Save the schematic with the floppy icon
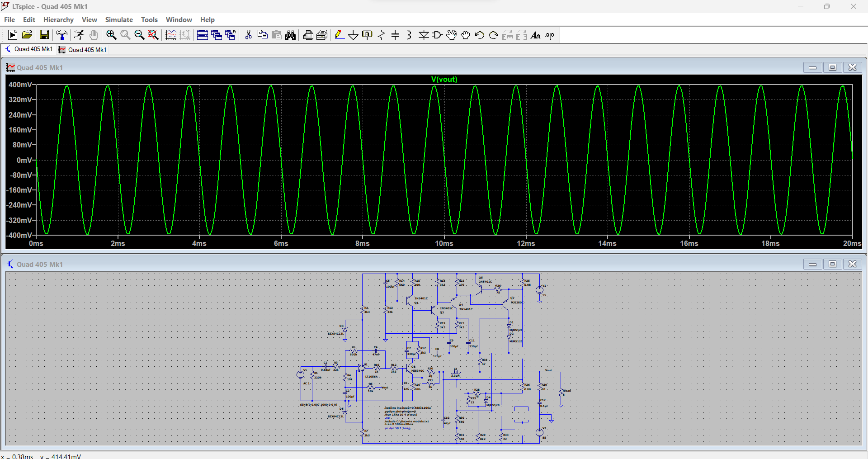The image size is (868, 459). [44, 35]
